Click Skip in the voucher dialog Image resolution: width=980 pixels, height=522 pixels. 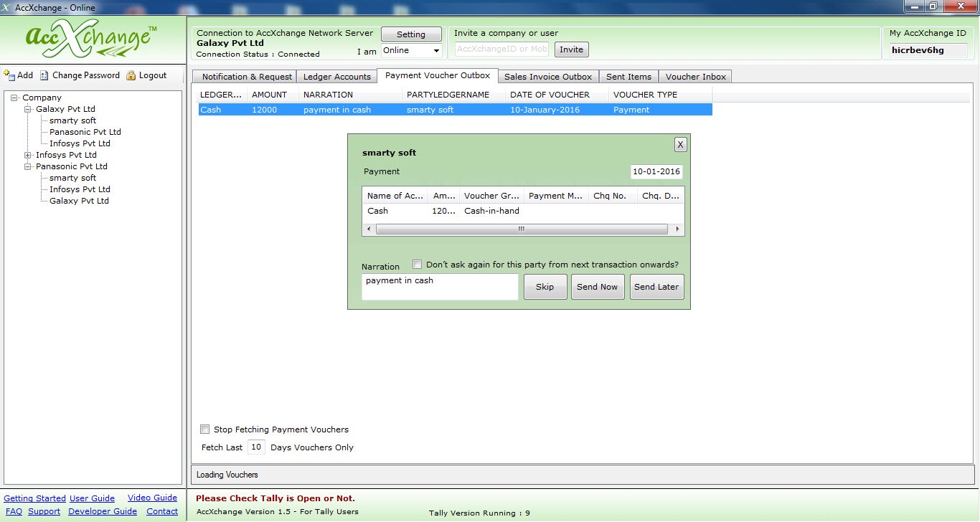tap(545, 287)
